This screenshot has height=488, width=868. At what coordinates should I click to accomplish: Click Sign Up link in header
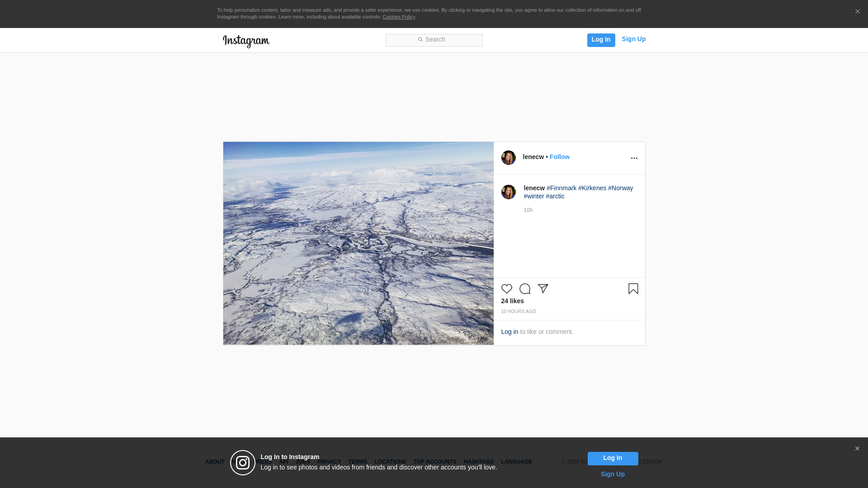click(633, 39)
